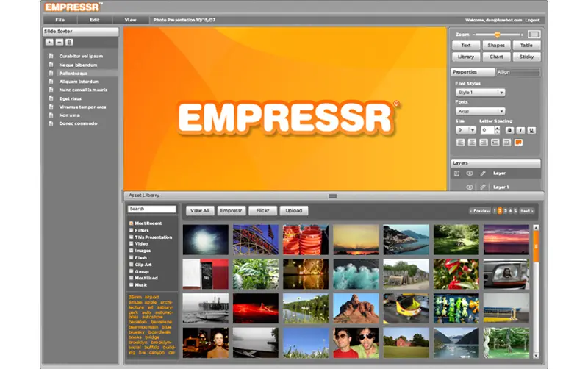The image size is (588, 369).
Task: Click the trash icon in Slide Sorter
Action: pos(69,43)
